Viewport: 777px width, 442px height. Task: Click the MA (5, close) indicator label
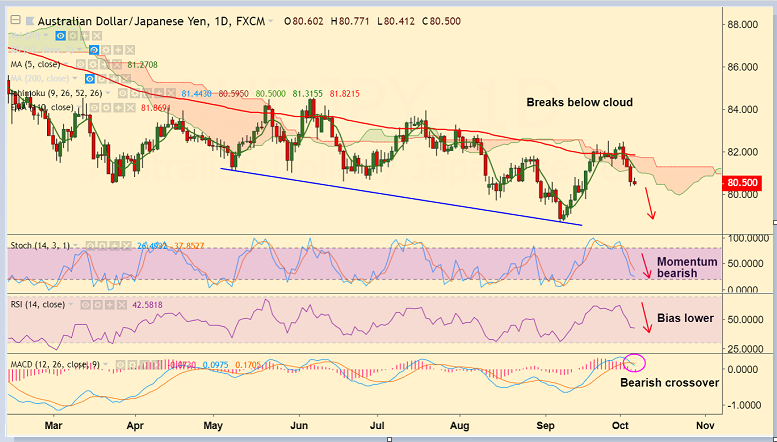(x=35, y=64)
